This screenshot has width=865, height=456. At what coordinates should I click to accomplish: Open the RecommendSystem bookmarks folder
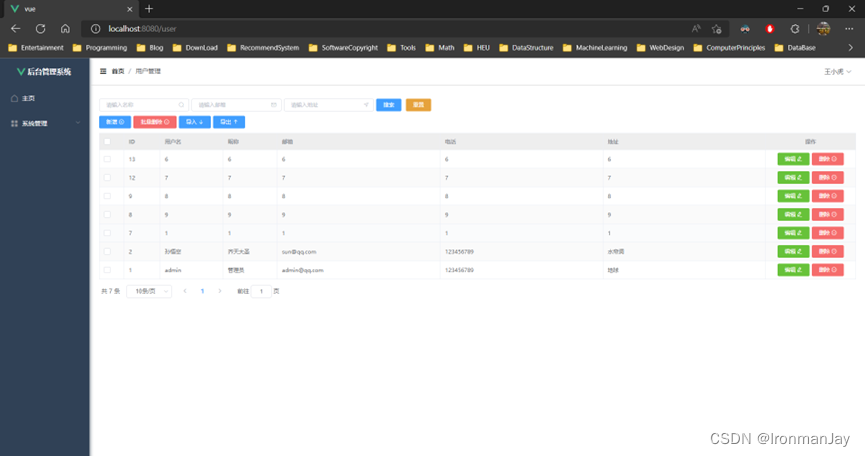[x=263, y=48]
